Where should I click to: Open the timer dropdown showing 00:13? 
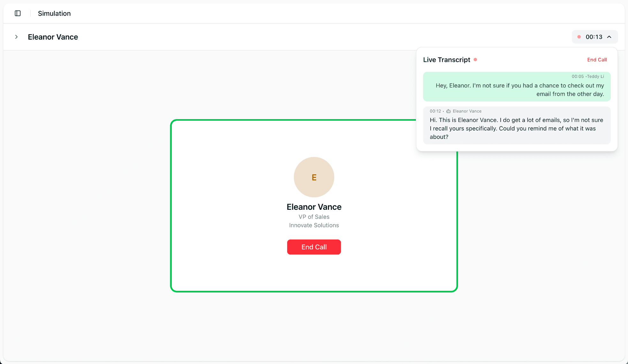click(594, 37)
